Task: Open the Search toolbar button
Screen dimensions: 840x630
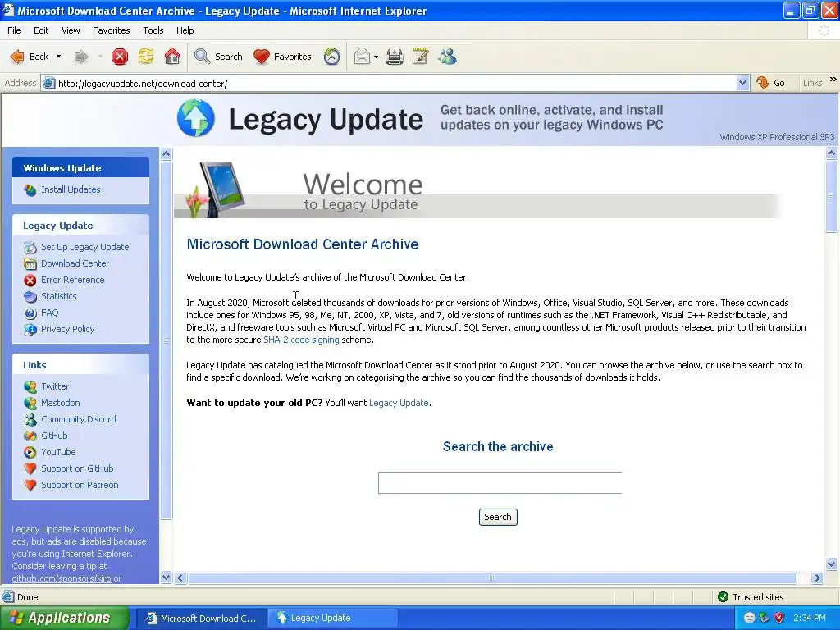Action: tap(218, 57)
